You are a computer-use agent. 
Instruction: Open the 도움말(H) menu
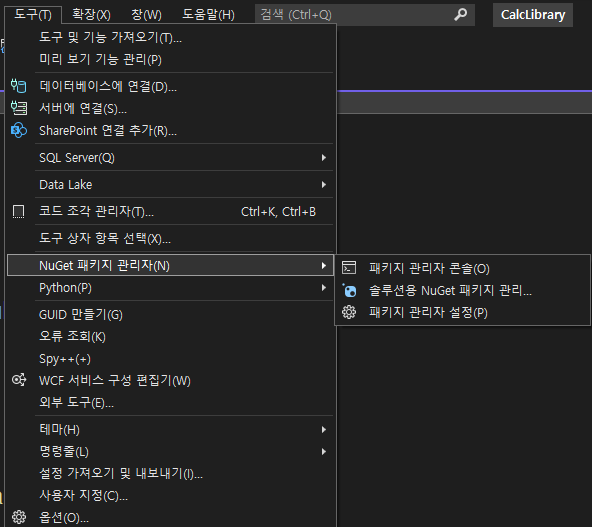(208, 15)
